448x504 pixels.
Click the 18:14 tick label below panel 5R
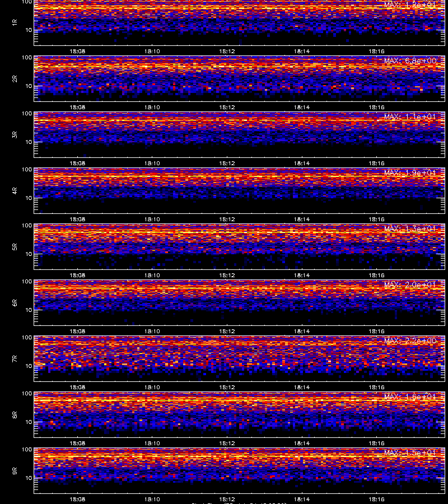pos(302,275)
